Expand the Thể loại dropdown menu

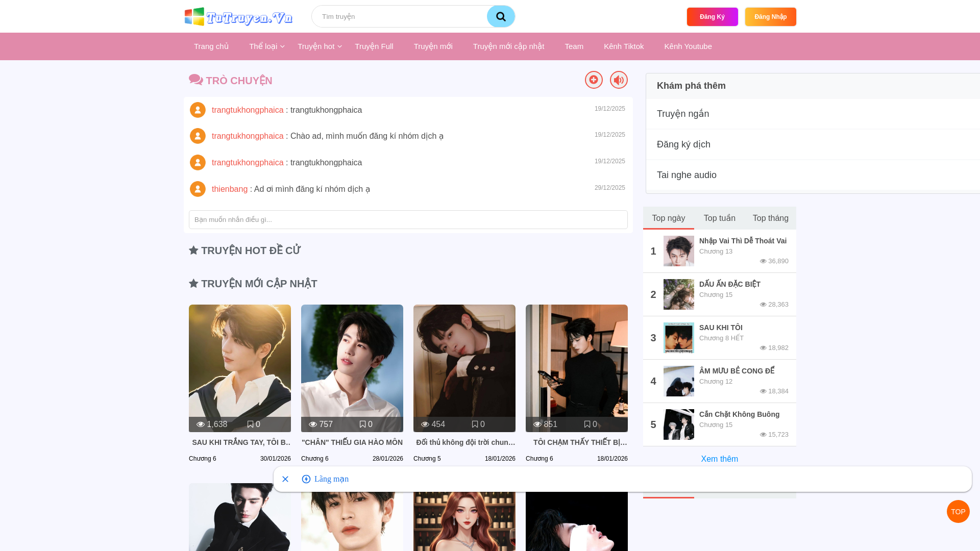tap(266, 46)
